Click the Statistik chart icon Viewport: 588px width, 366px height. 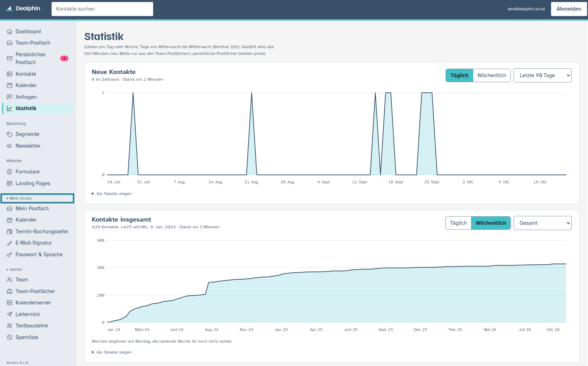coord(10,108)
